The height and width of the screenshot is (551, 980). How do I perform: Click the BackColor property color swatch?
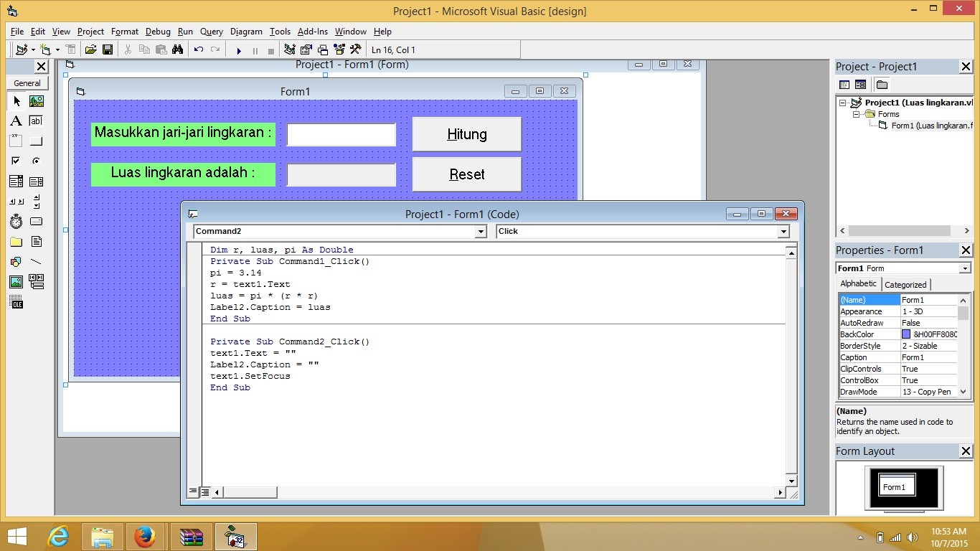click(906, 334)
